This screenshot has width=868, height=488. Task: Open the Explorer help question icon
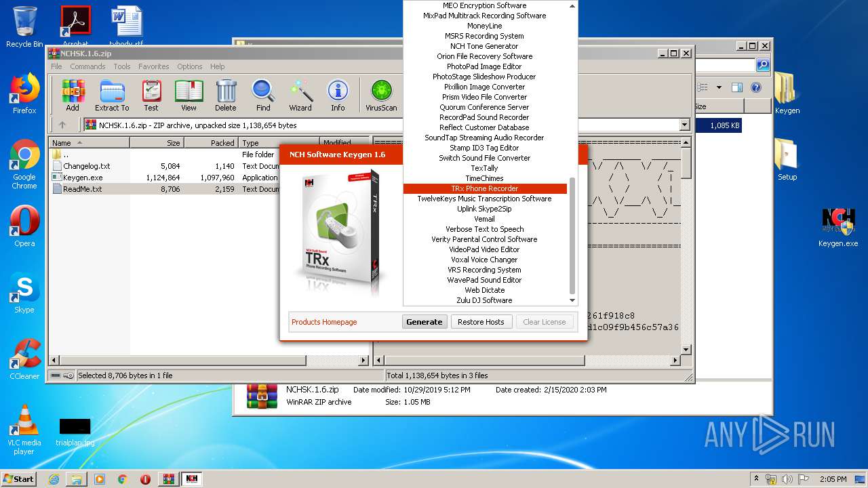[756, 87]
